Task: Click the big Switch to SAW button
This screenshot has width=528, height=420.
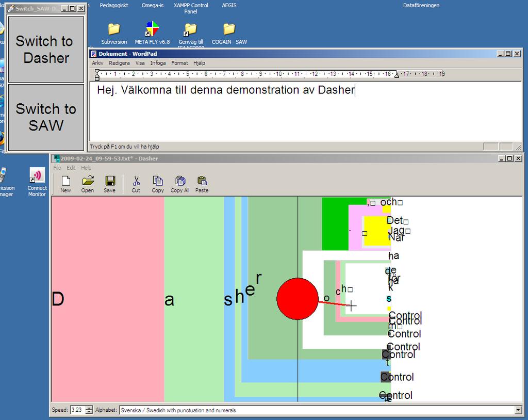Action: tap(46, 117)
